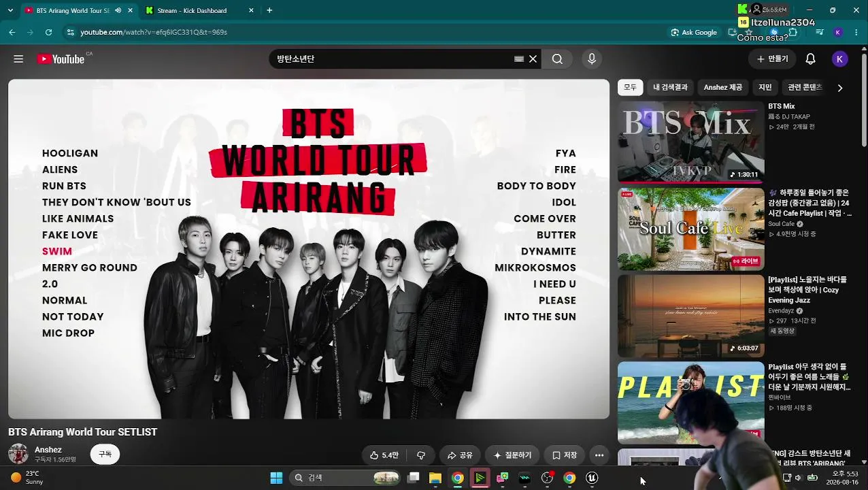Select the Anshez 제공 chip
Image resolution: width=868 pixels, height=490 pixels.
click(x=722, y=87)
